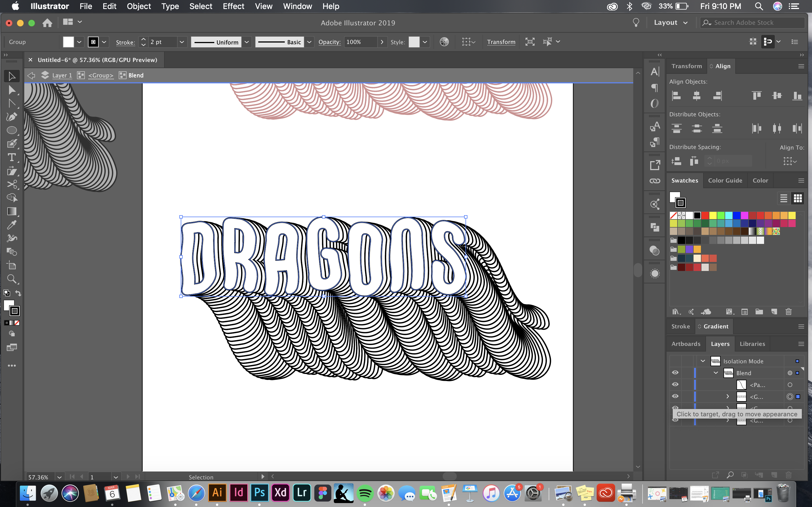Expand the Opacity dropdown menu
812x507 pixels.
click(382, 41)
